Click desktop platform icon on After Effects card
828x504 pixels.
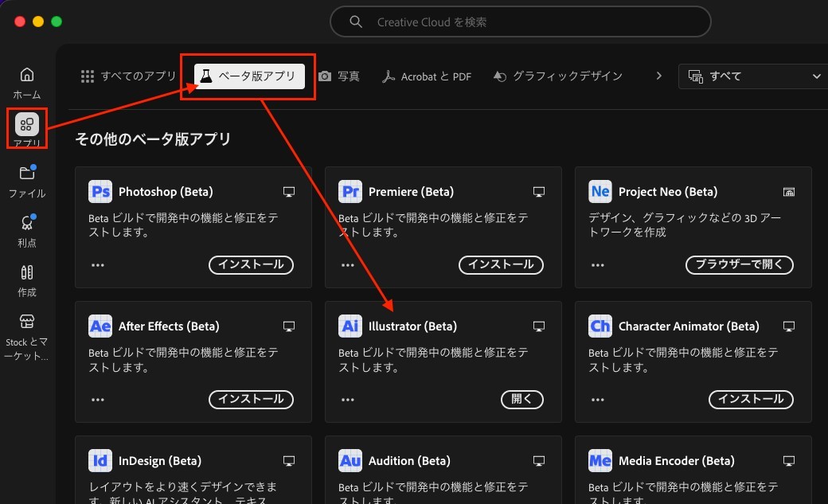(x=289, y=326)
